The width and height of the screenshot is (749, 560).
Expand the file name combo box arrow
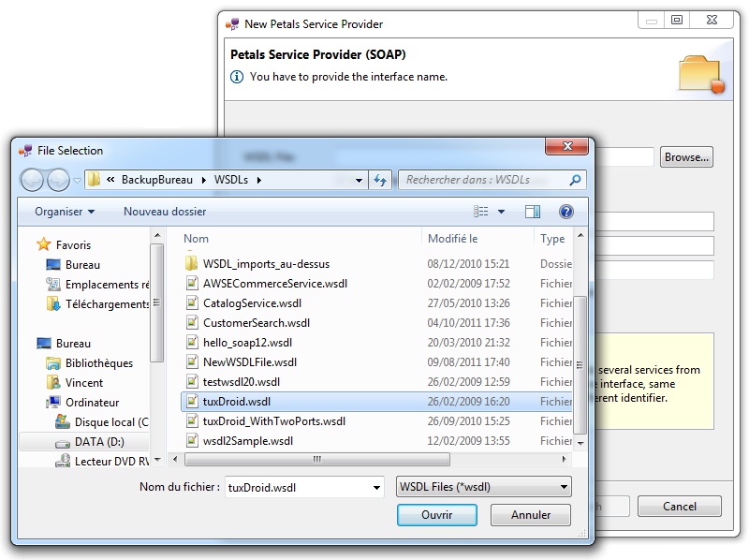[x=376, y=488]
